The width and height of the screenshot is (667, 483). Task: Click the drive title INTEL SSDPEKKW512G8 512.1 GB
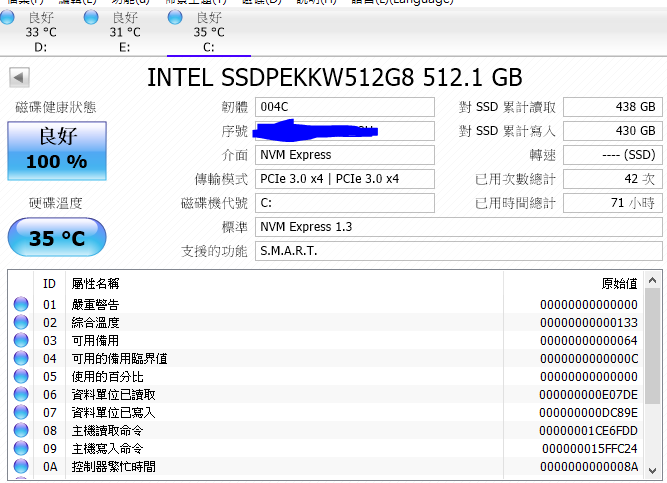tap(334, 77)
